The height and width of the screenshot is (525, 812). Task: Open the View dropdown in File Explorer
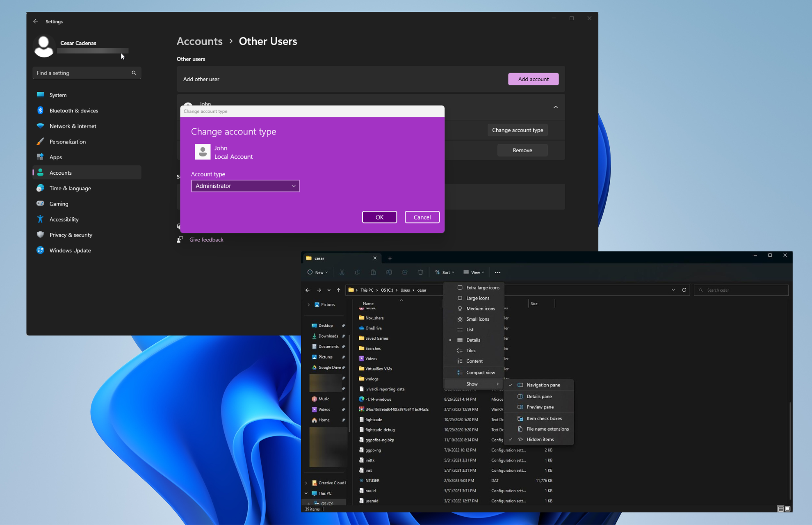[474, 272]
